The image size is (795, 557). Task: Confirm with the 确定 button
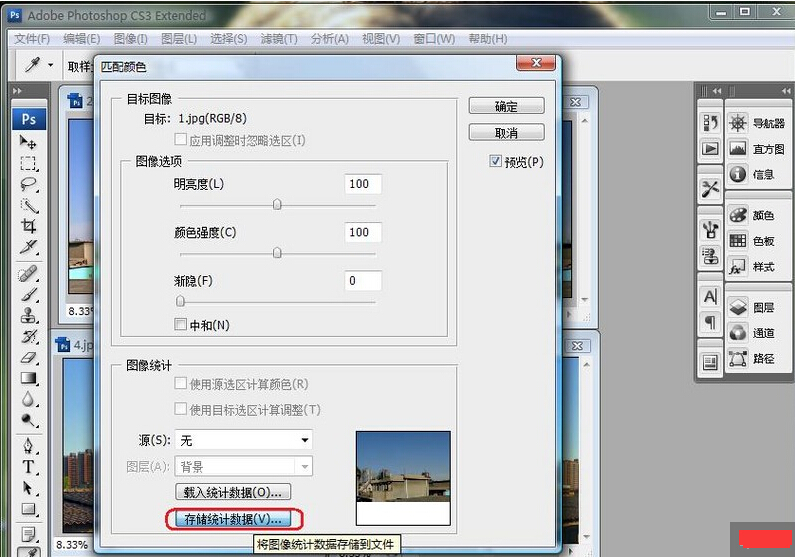tap(507, 106)
